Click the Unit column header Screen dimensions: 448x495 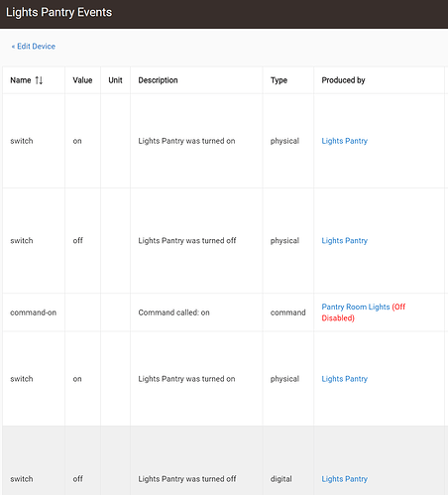[x=115, y=80]
